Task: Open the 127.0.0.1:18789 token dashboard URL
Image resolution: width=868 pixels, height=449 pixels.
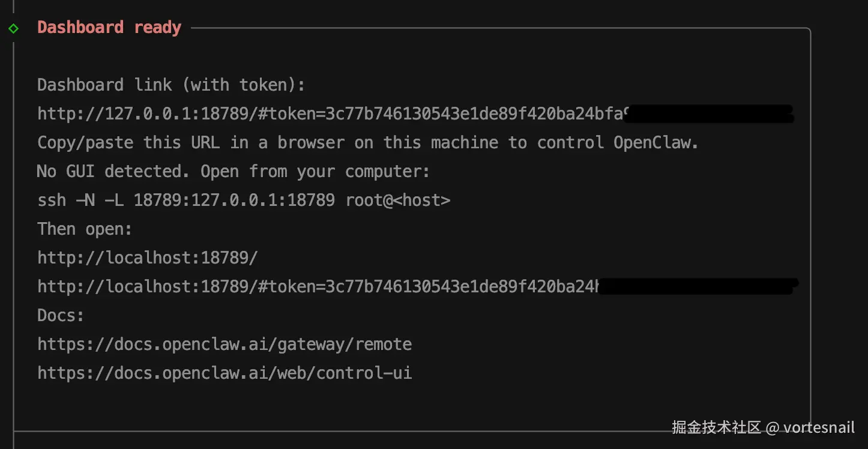Action: (330, 113)
